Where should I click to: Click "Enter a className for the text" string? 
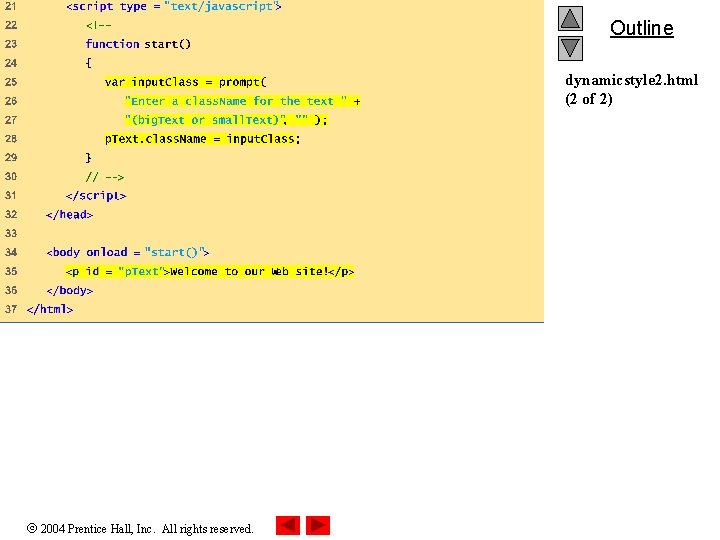click(x=236, y=101)
